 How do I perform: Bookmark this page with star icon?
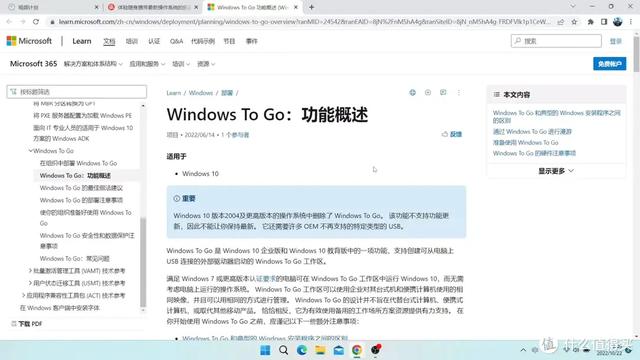[x=574, y=22]
